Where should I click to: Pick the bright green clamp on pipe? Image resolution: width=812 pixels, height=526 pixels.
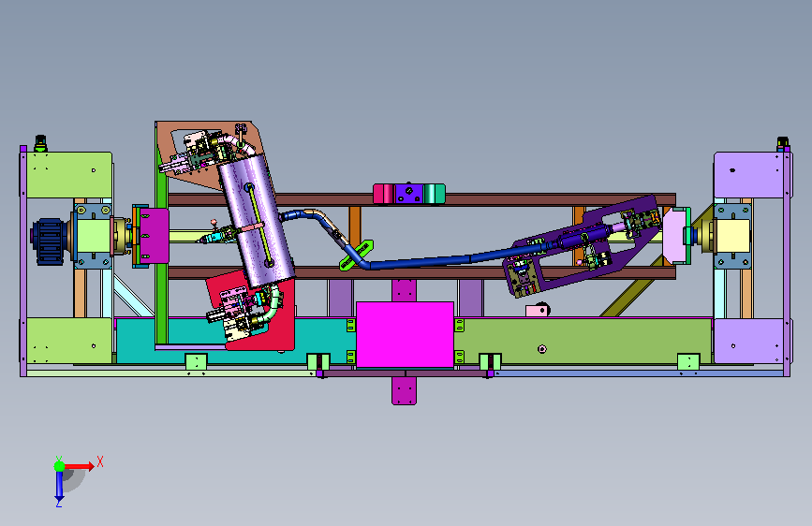[x=356, y=255]
